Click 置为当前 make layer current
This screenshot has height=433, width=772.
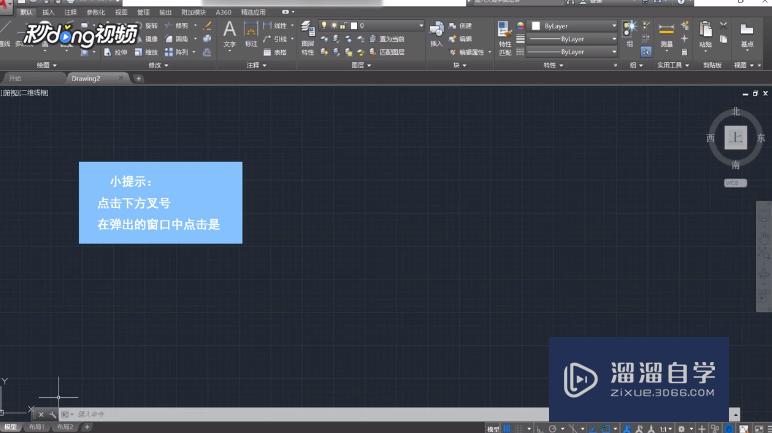[387, 38]
